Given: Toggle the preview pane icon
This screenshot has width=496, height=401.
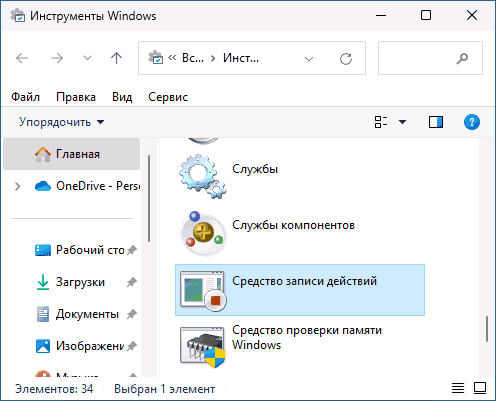Looking at the screenshot, I should coord(436,122).
